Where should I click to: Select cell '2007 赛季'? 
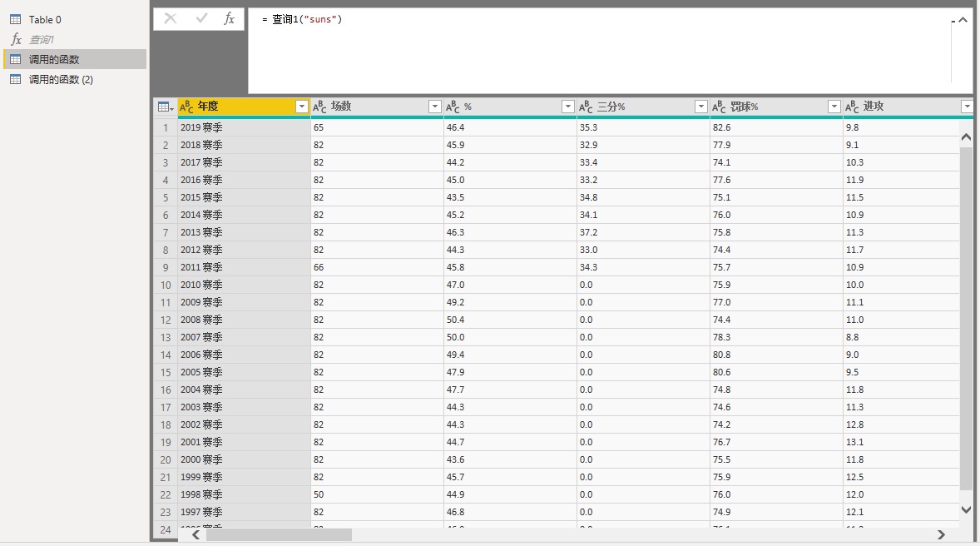(244, 338)
